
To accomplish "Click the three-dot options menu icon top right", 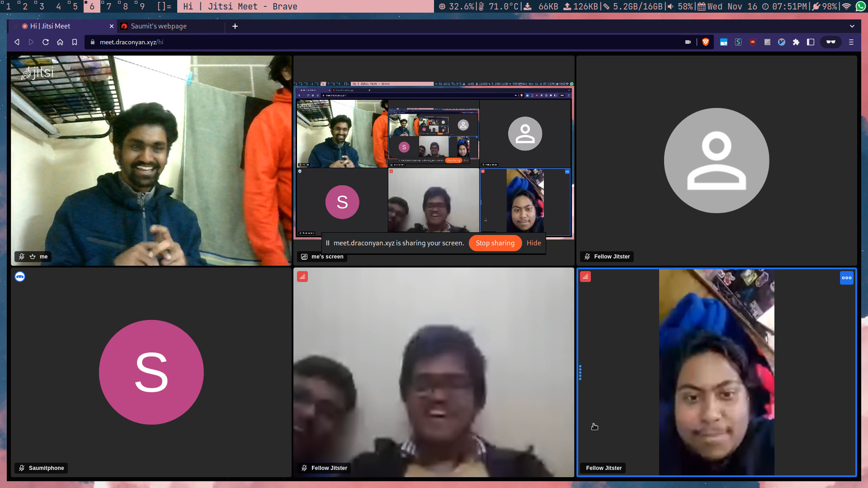I will 847,278.
